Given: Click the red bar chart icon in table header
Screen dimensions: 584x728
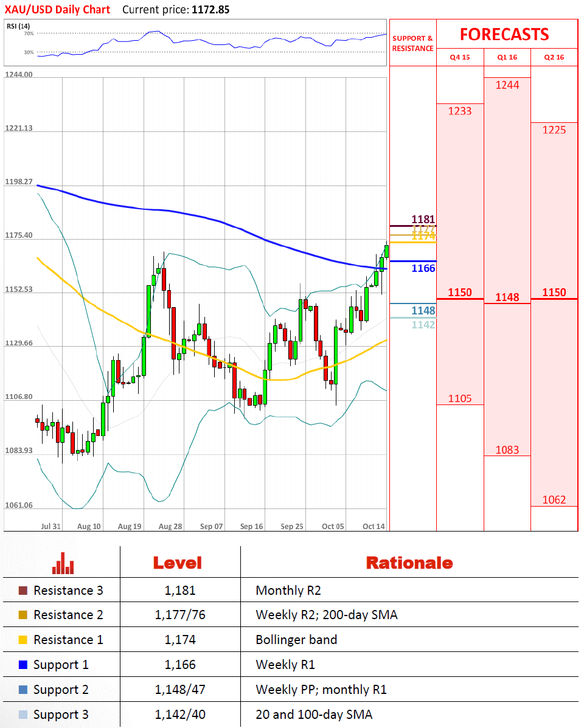Looking at the screenshot, I should pos(63,563).
